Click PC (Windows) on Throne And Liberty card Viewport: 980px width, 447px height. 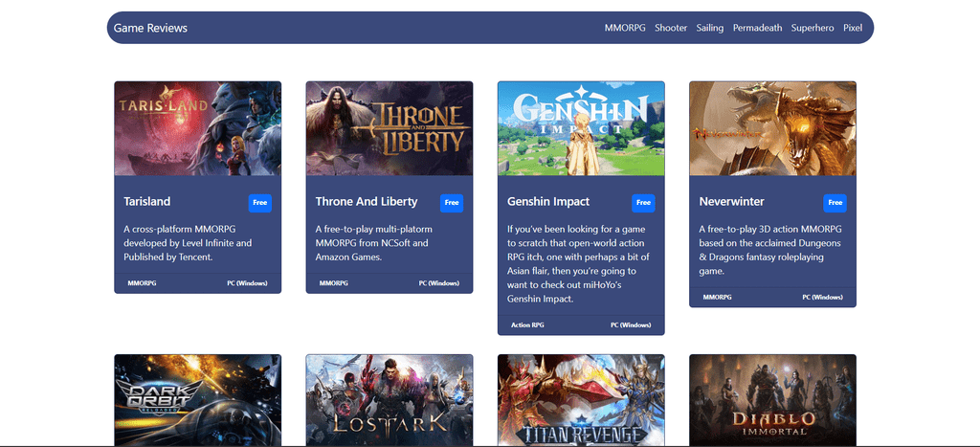tap(438, 283)
